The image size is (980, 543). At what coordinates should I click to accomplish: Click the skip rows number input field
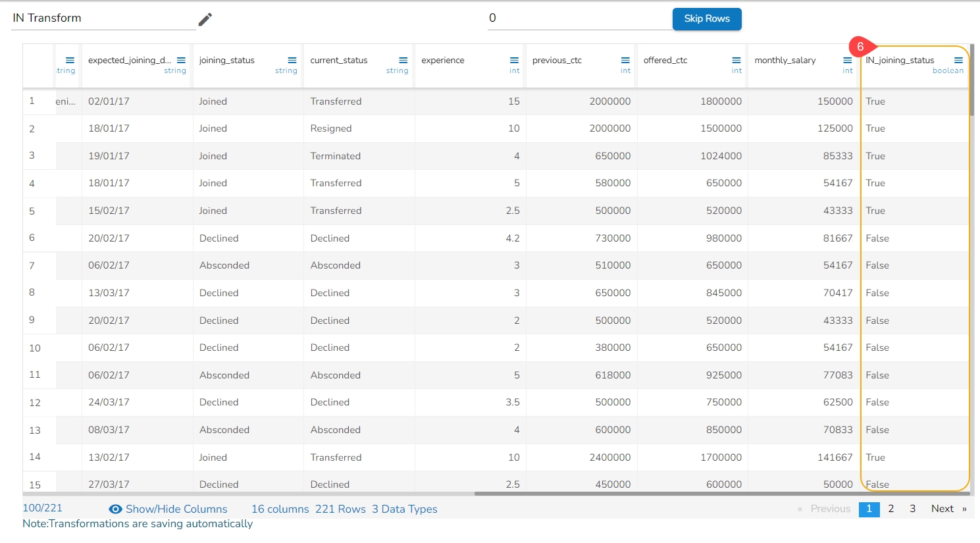pyautogui.click(x=579, y=18)
